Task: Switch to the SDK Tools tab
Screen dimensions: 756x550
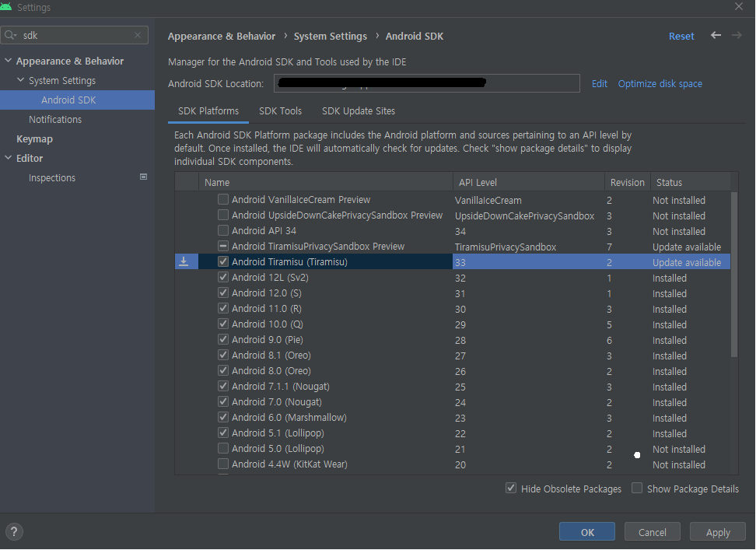Action: tap(280, 111)
